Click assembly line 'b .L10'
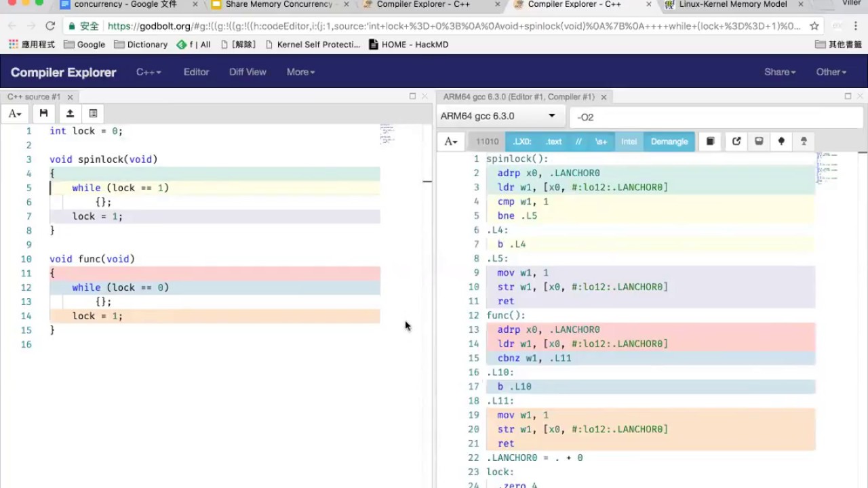The height and width of the screenshot is (488, 868). point(515,386)
